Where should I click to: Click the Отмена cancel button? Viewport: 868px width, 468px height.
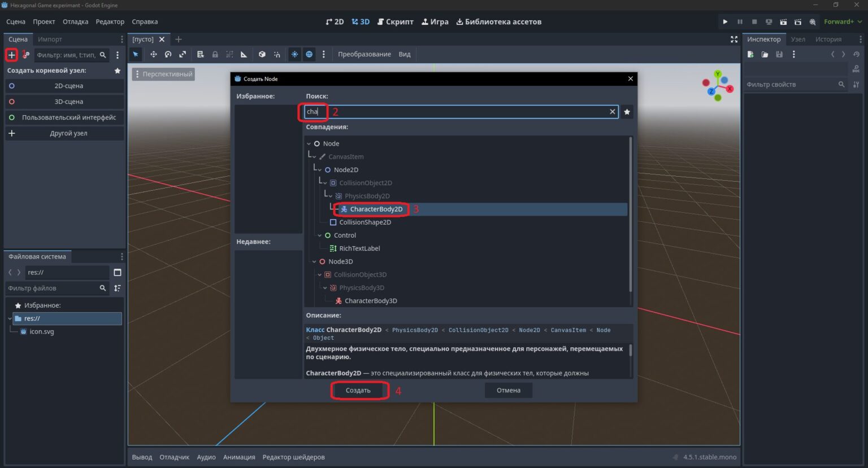pos(509,390)
